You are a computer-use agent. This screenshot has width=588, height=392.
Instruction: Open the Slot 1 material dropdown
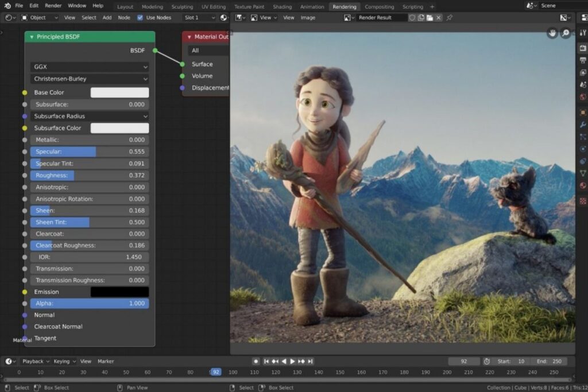199,18
